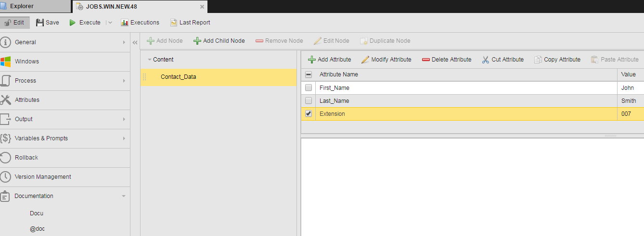Open the Process section
This screenshot has width=644, height=236.
pyautogui.click(x=65, y=81)
